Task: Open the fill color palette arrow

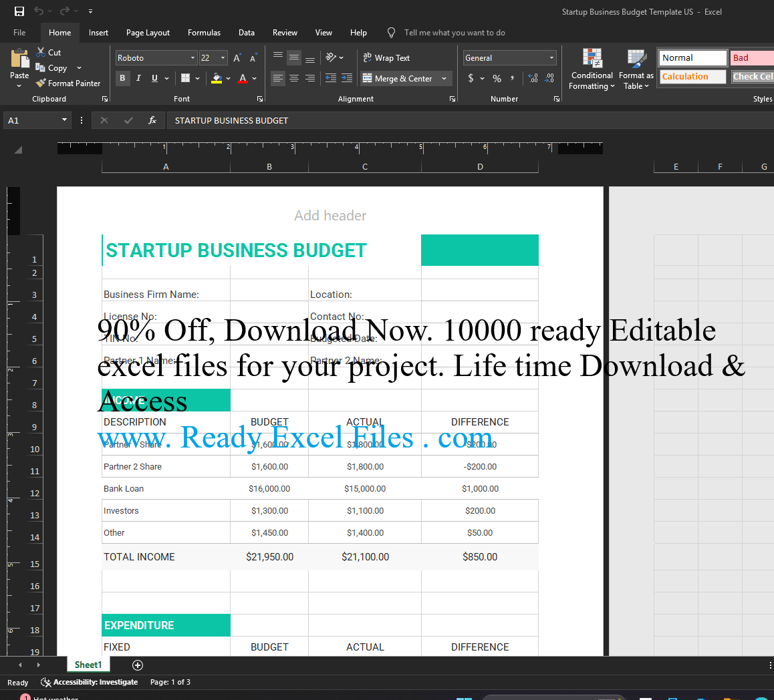Action: [228, 78]
